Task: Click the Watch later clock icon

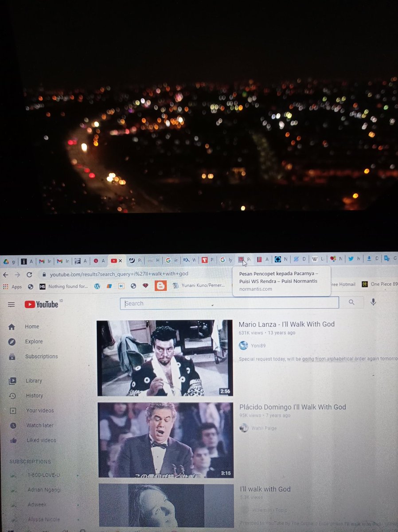Action: [13, 426]
